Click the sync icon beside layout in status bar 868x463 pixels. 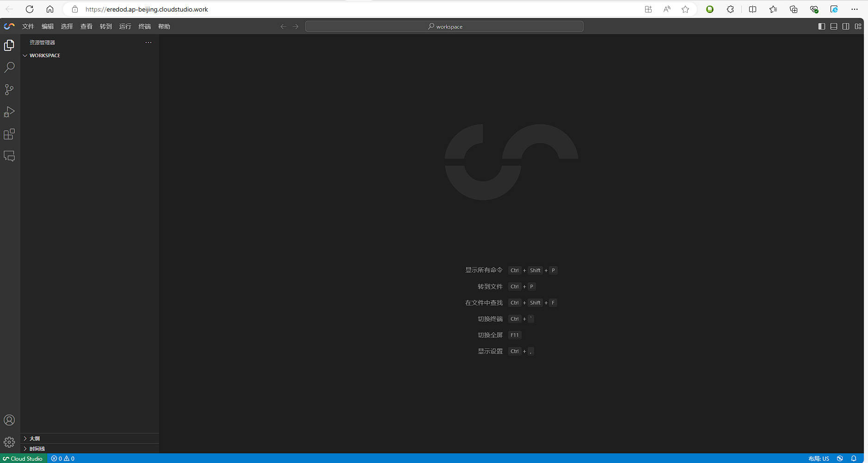840,458
